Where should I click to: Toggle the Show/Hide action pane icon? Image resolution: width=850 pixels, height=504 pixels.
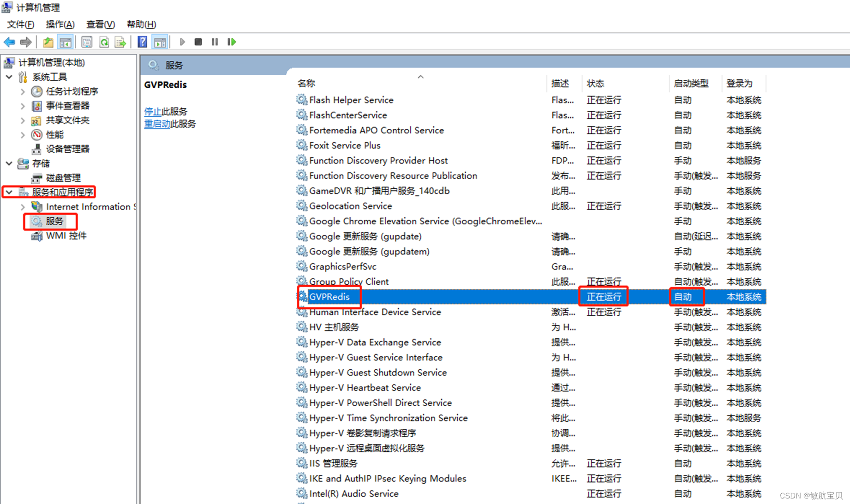[160, 42]
